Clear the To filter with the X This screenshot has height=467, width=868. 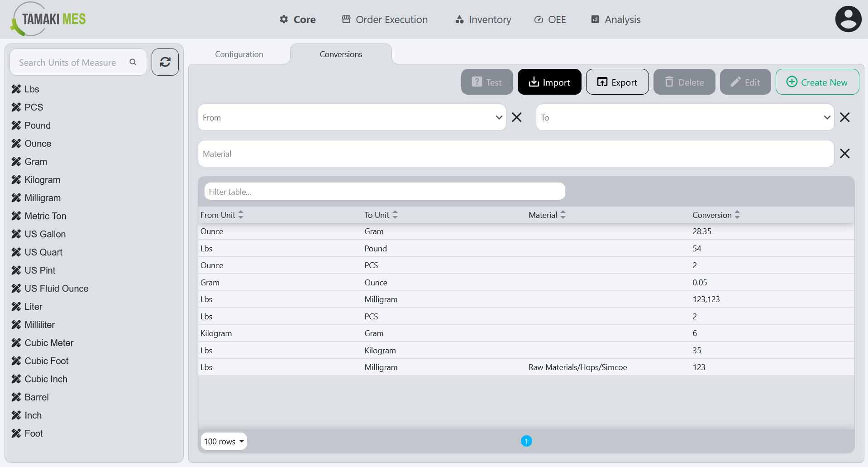tap(845, 117)
